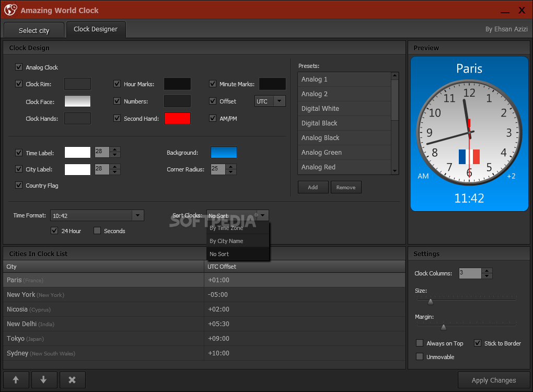This screenshot has height=392, width=533.
Task: Click the Clock Columns input field
Action: pos(470,273)
